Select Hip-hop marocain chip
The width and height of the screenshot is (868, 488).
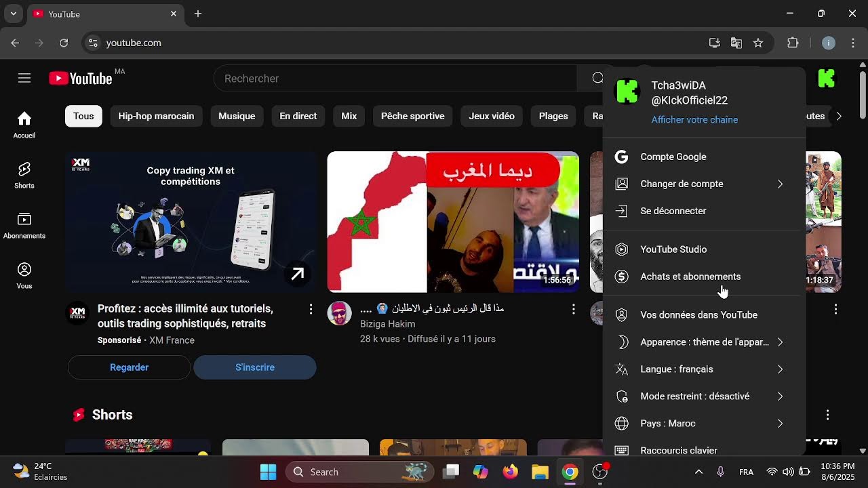156,116
